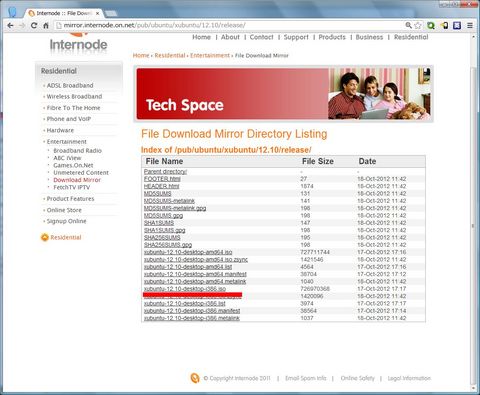Click the Tech Space banner image

click(x=284, y=94)
